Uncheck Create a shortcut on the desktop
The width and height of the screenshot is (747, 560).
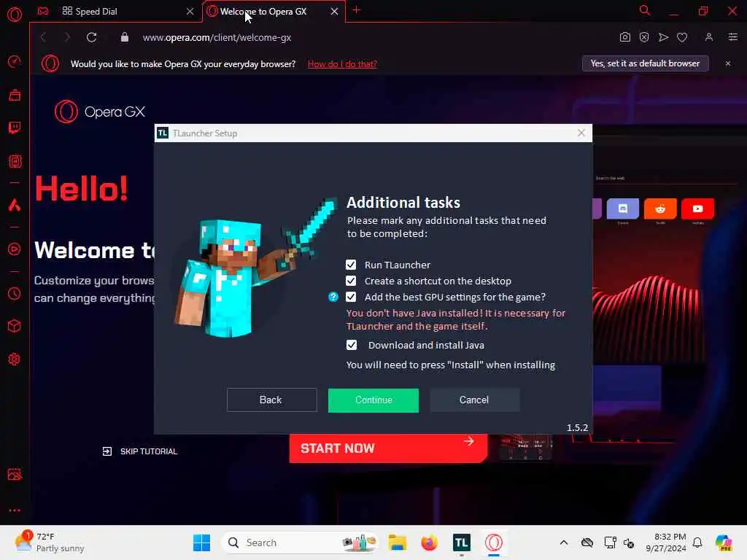click(x=351, y=281)
